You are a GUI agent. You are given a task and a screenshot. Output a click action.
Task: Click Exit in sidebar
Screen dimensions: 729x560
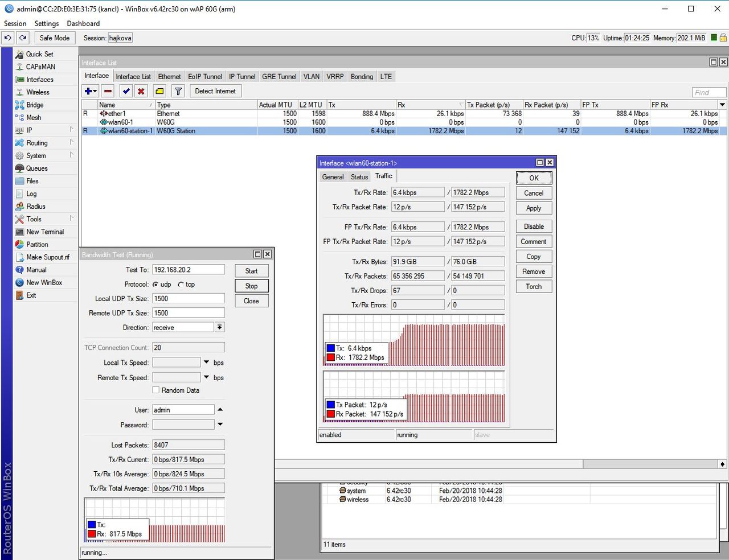(31, 295)
